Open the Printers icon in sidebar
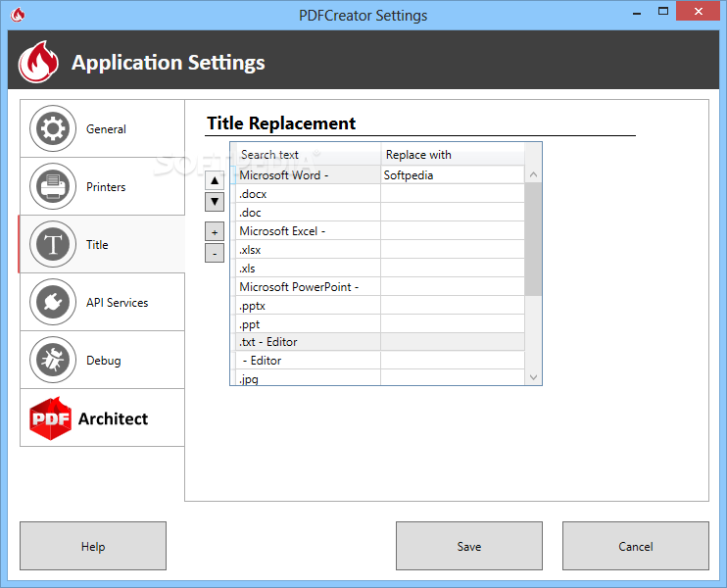Viewport: 727px width, 588px height. pos(53,186)
